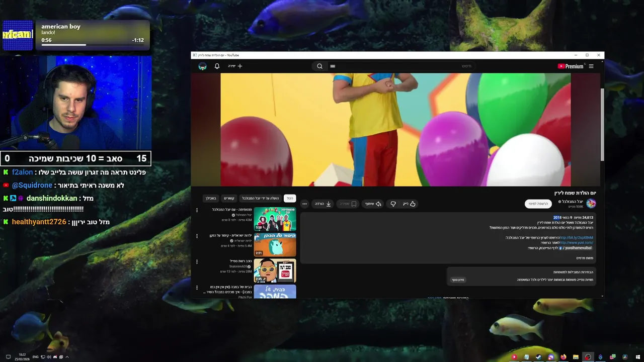Select the קשורים filter chip
Viewport: 644px width, 362px height.
point(229,198)
